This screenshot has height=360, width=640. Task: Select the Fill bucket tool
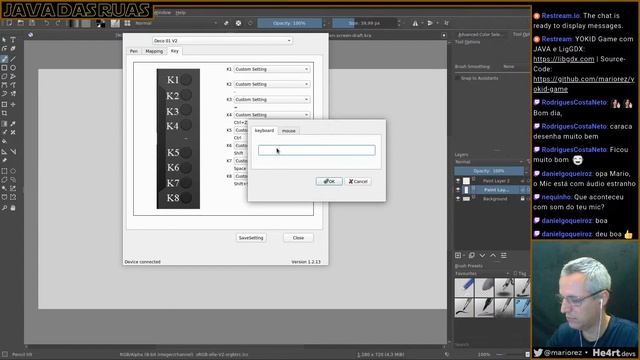coord(4,141)
